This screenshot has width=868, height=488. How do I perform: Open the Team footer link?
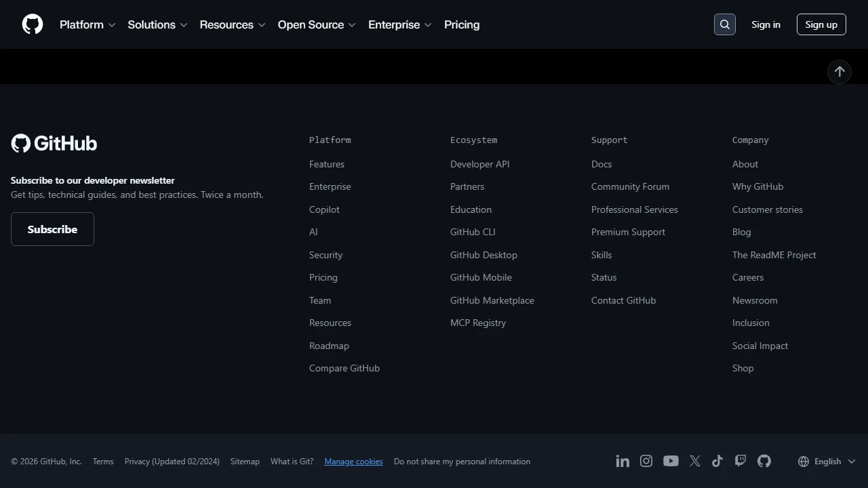coord(320,300)
